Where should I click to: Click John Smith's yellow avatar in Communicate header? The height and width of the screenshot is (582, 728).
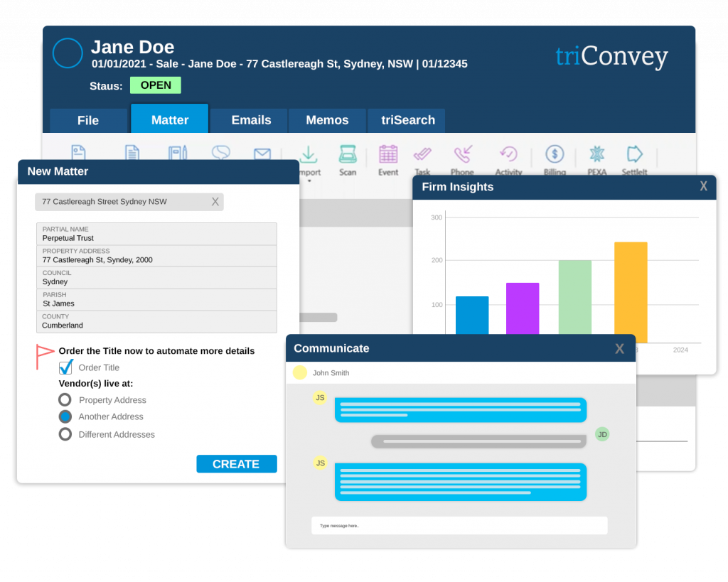tap(300, 372)
